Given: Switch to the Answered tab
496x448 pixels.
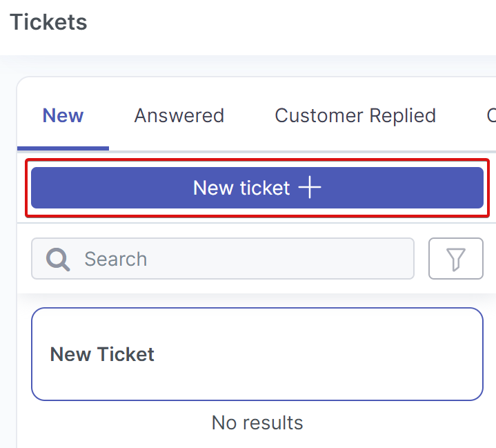Looking at the screenshot, I should (x=179, y=115).
